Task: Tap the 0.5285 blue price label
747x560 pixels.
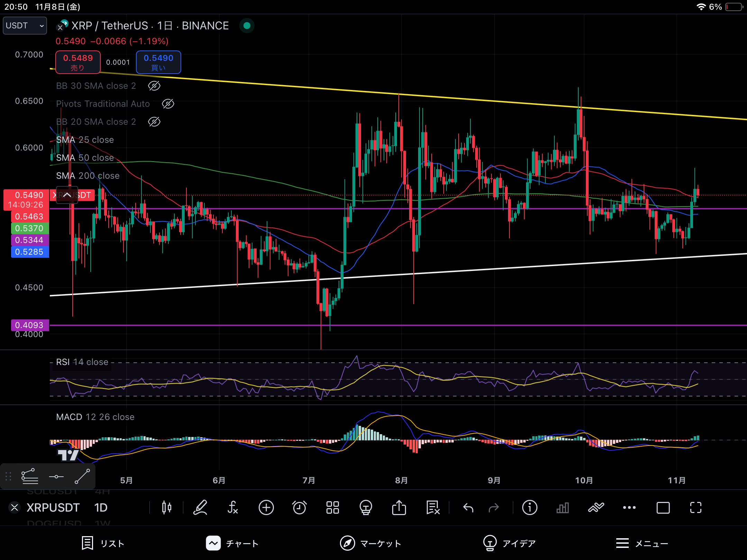Action: (x=30, y=252)
